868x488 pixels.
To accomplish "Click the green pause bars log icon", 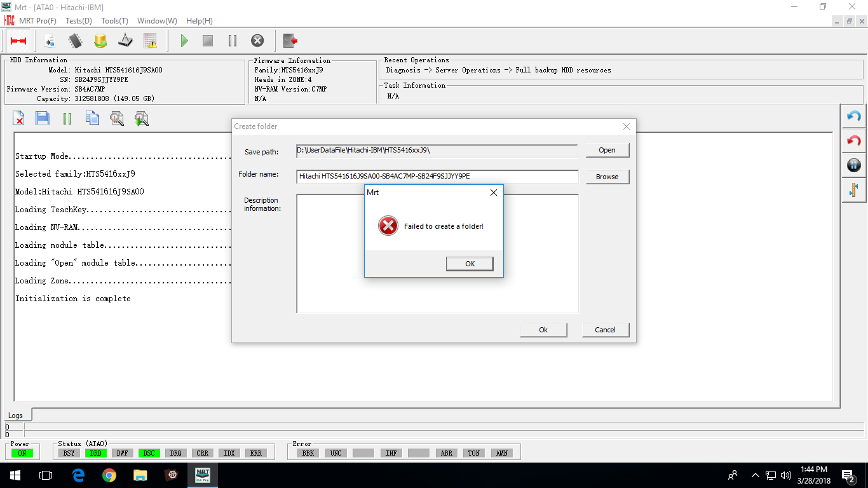I will 67,118.
